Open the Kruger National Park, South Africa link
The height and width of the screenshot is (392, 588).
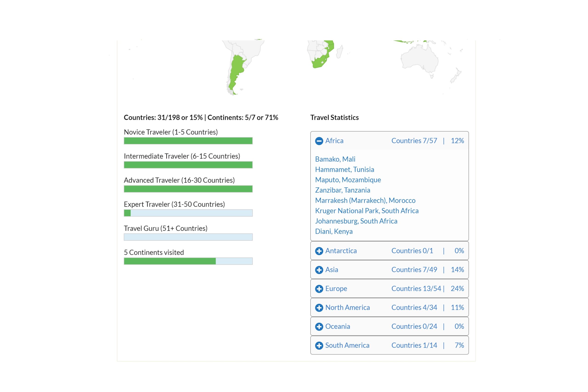(367, 211)
